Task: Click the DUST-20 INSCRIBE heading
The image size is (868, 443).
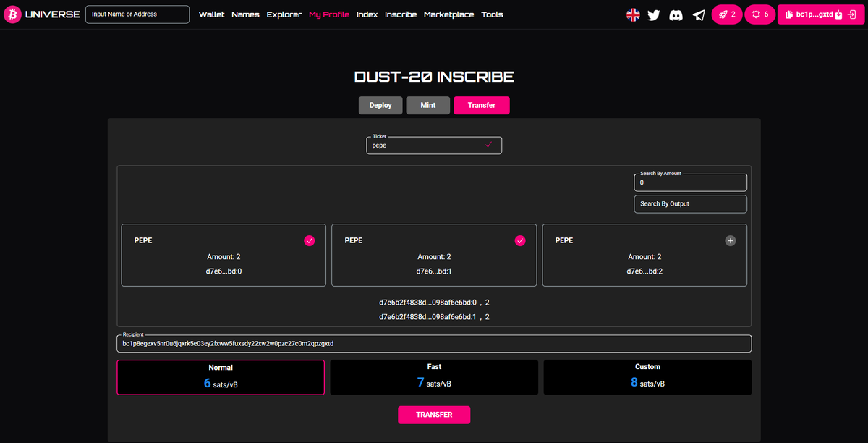Action: 434,77
